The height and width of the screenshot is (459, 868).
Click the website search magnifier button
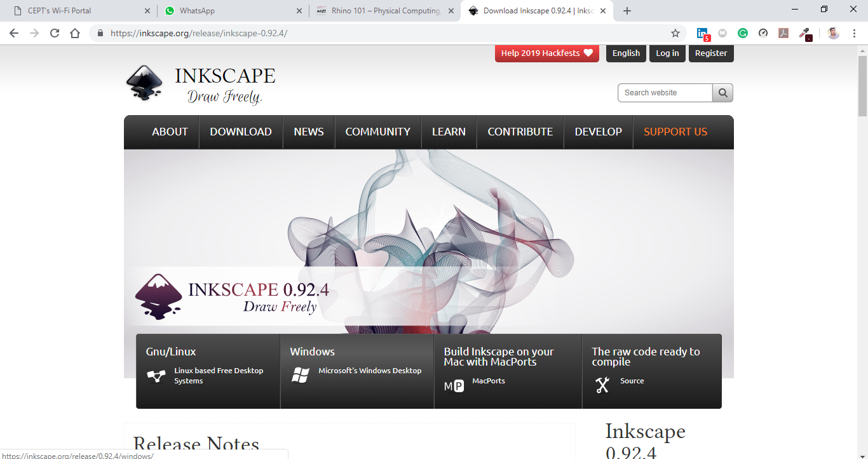pyautogui.click(x=722, y=93)
